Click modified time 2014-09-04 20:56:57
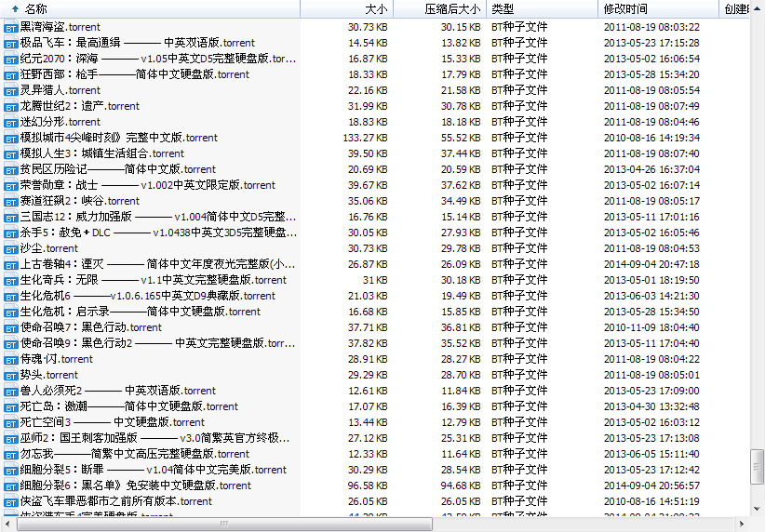 (651, 485)
